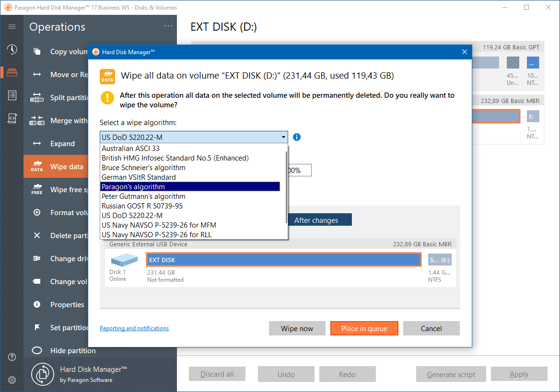Select the E: partition in the main window
Image resolution: width=560 pixels, height=392 pixels.
click(533, 117)
